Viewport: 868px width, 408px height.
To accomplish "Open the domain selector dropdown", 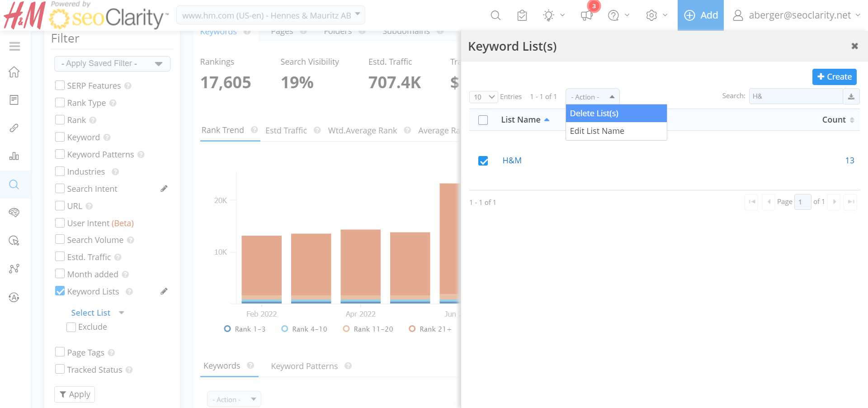I will click(x=270, y=15).
